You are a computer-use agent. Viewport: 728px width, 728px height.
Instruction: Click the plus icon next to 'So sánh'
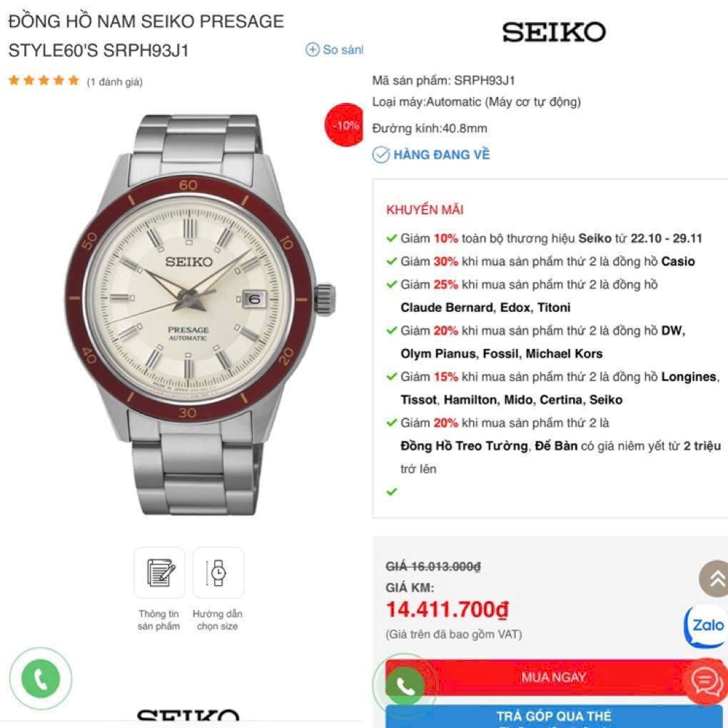[313, 49]
